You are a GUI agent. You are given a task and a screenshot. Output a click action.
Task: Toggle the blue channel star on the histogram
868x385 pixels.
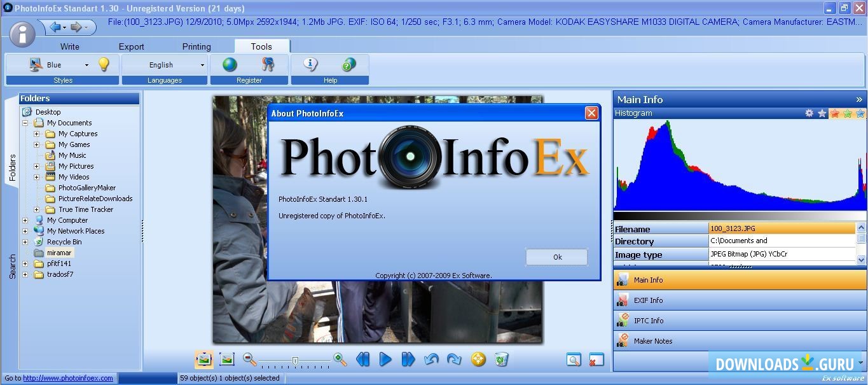point(860,113)
